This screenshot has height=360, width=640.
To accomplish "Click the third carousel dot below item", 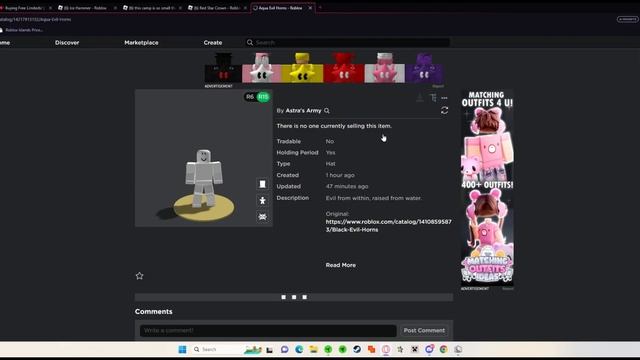I will pos(304,297).
